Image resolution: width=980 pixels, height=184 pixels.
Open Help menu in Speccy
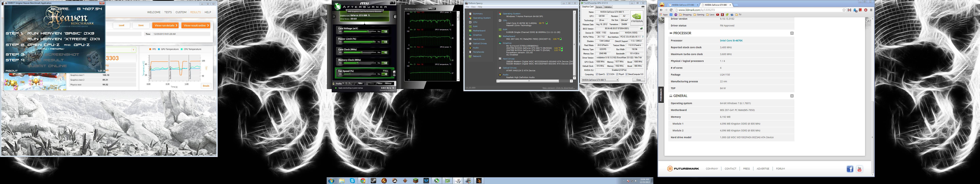click(480, 7)
